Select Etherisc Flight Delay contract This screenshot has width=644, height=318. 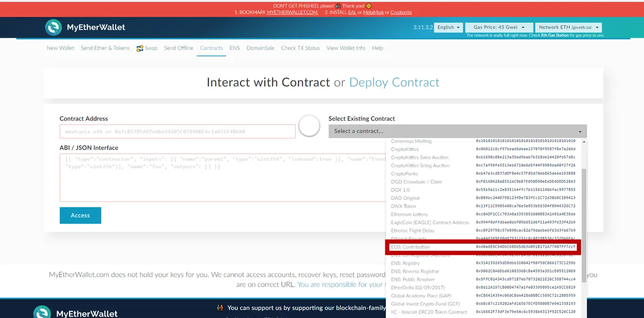[x=483, y=231]
